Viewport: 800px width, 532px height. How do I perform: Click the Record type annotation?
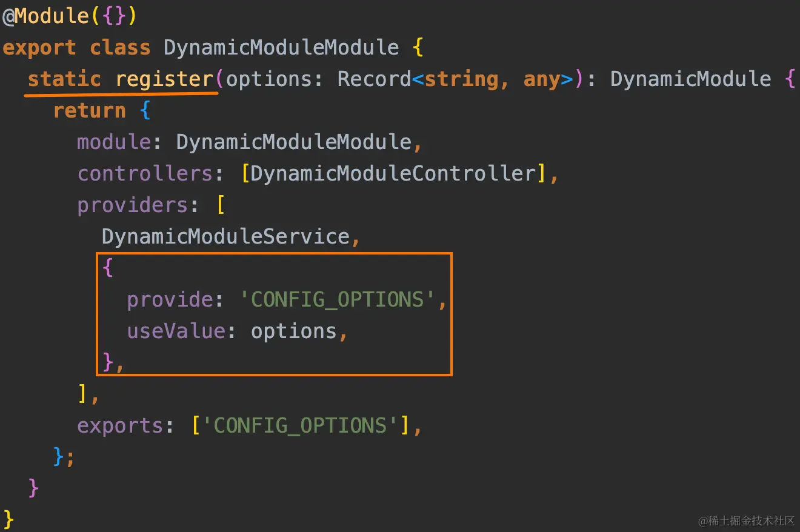tap(374, 79)
